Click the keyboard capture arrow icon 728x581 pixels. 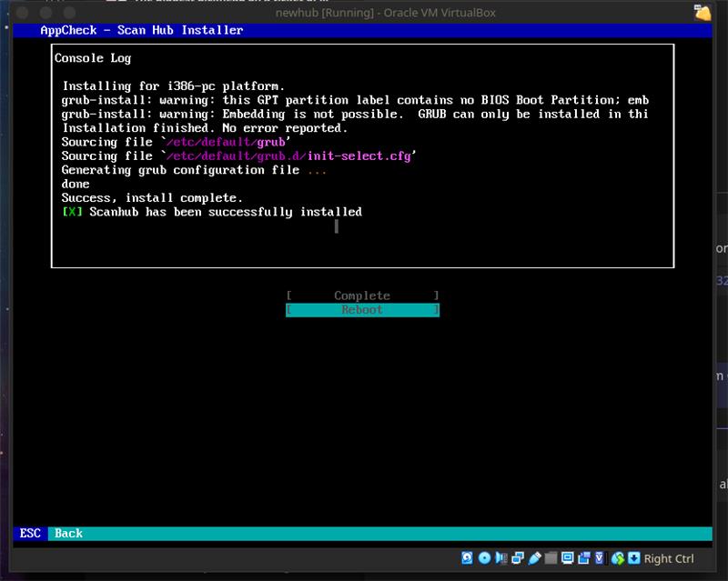point(633,557)
